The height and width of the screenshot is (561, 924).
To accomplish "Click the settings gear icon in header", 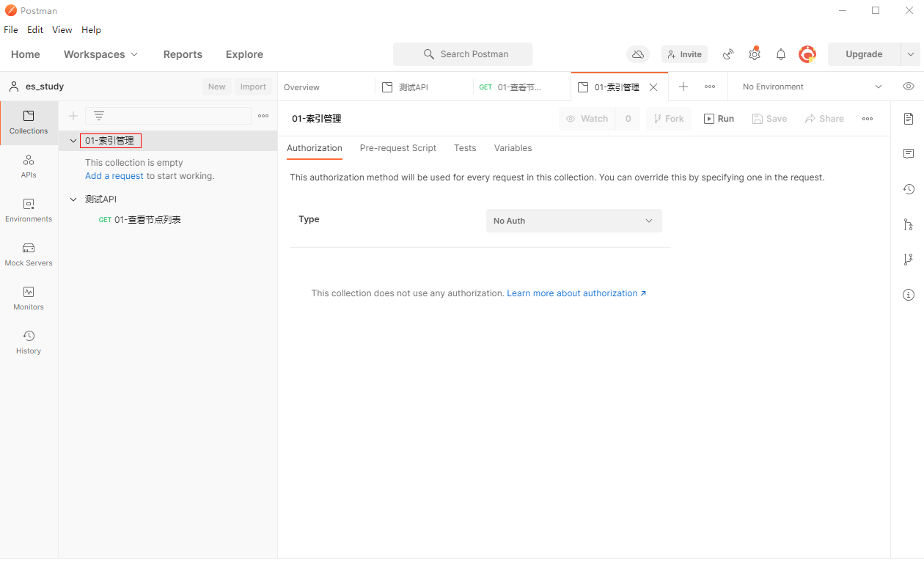I will tap(755, 54).
